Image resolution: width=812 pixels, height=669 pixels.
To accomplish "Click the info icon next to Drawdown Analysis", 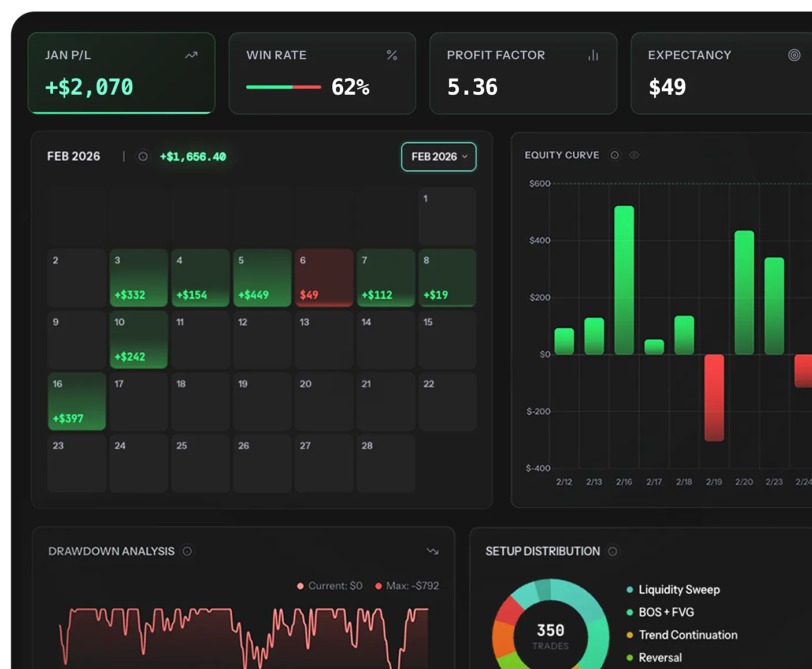I will tap(187, 551).
